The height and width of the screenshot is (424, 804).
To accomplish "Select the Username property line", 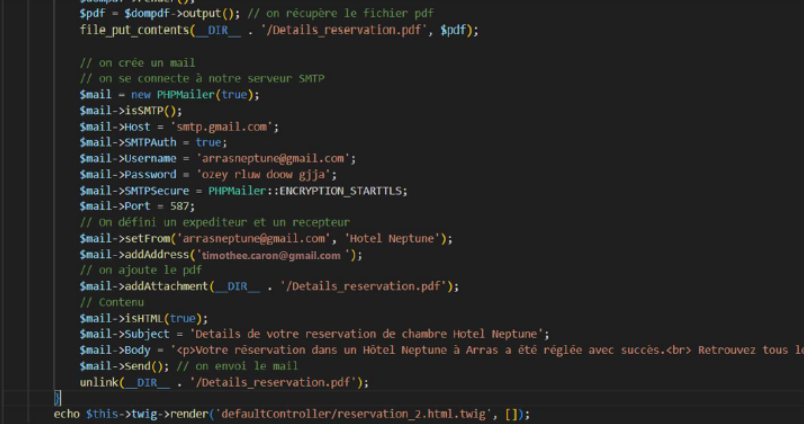I will (217, 159).
